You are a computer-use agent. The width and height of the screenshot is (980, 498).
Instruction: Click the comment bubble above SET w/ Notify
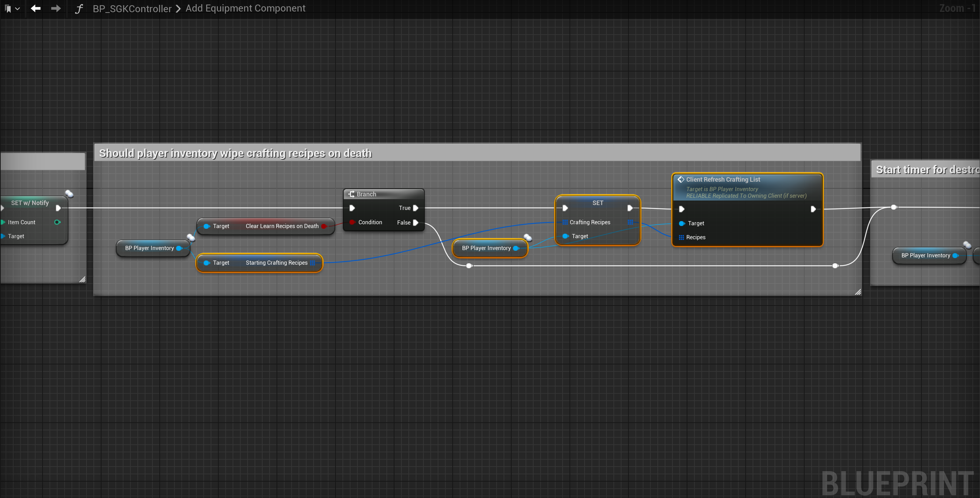(69, 194)
